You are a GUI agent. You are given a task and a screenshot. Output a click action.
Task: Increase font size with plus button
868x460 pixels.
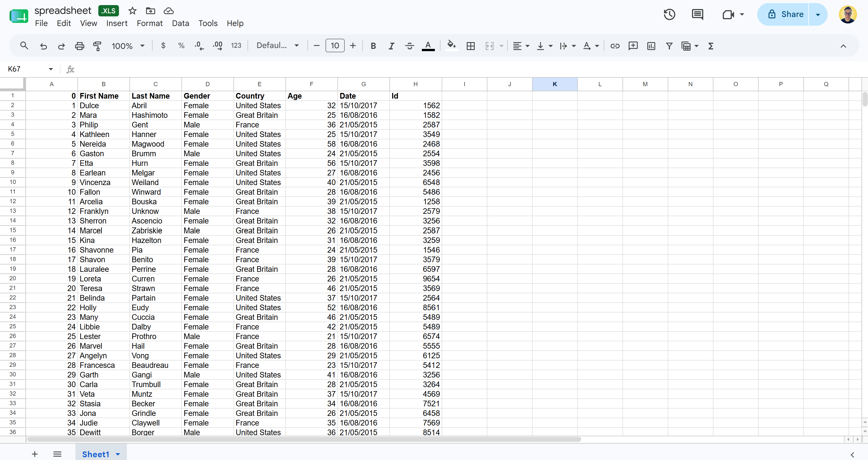(x=353, y=45)
